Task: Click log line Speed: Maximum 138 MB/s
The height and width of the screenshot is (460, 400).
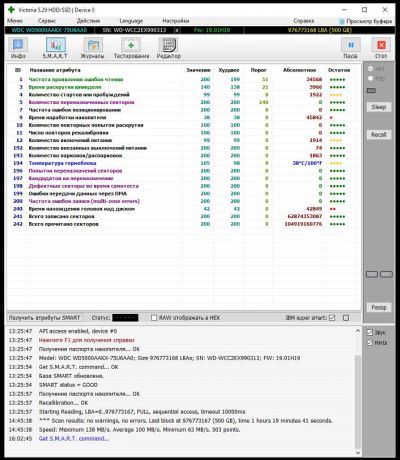Action: pos(139,429)
